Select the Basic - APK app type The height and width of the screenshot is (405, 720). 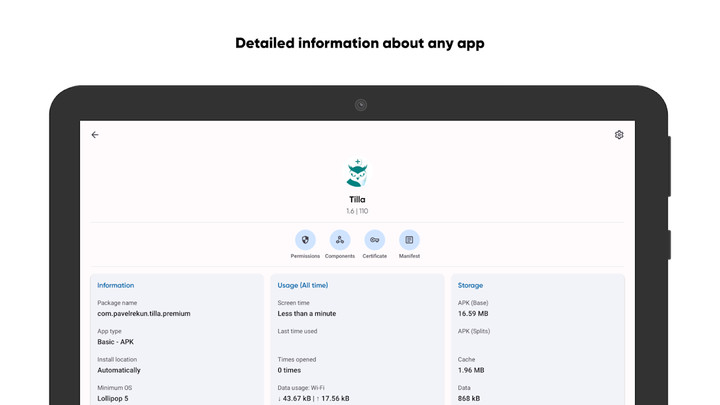(116, 342)
